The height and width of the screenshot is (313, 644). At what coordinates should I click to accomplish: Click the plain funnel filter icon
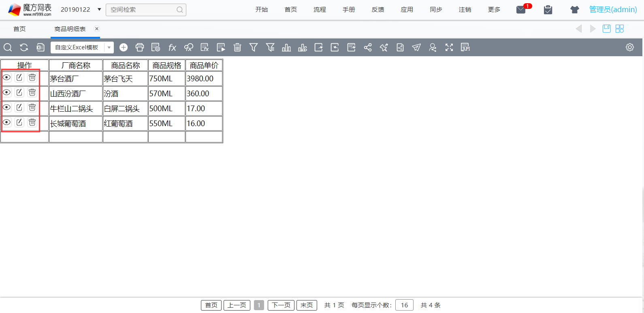point(254,47)
